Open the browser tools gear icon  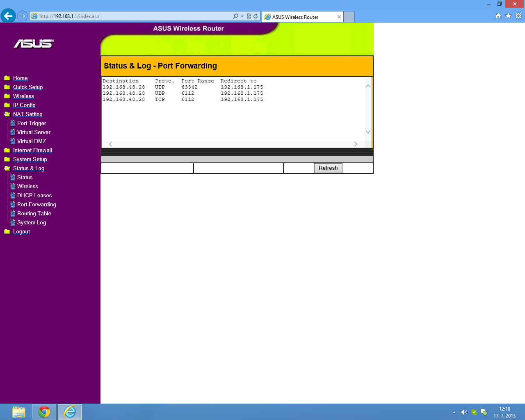click(518, 16)
